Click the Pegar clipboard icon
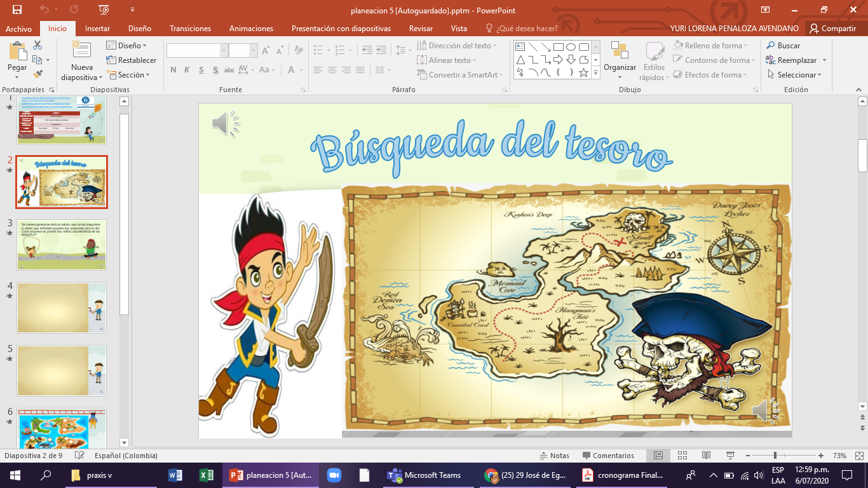868x488 pixels. pyautogui.click(x=17, y=51)
